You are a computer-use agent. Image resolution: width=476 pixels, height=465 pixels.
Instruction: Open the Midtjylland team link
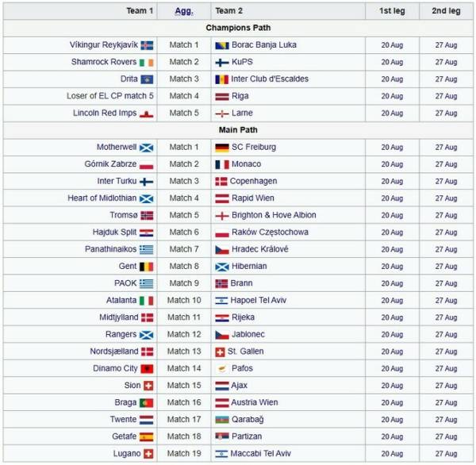click(119, 317)
